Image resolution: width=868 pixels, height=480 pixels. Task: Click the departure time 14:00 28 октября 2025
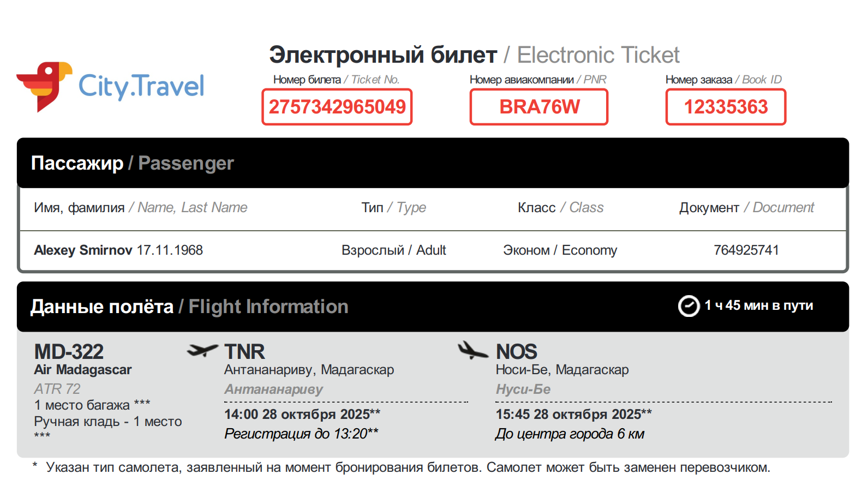pos(302,414)
